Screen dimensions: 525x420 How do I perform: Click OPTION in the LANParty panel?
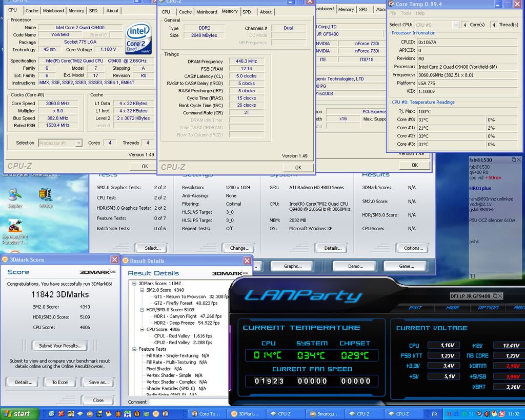488,308
